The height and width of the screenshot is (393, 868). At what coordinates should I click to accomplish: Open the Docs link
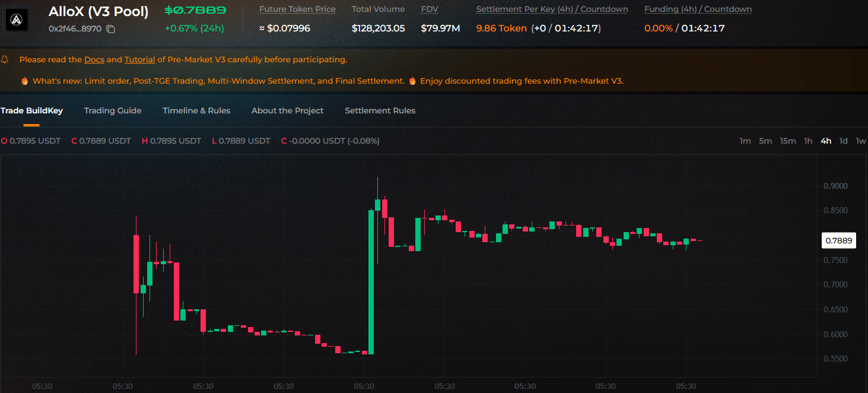click(x=94, y=59)
